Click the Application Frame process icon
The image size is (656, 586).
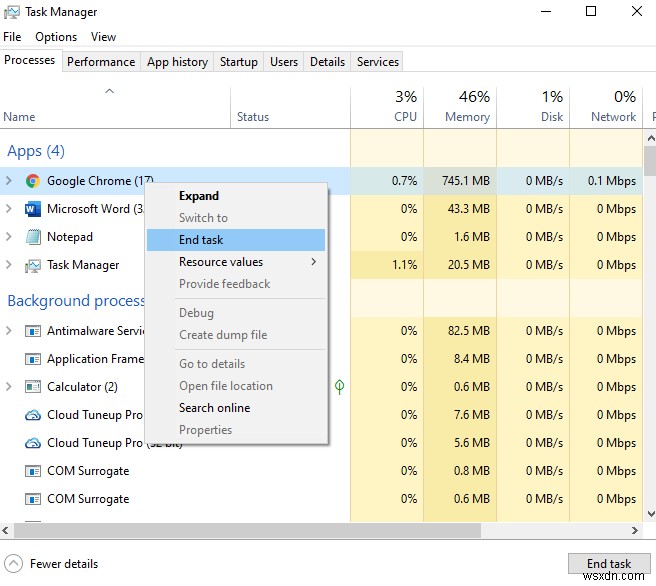[33, 359]
